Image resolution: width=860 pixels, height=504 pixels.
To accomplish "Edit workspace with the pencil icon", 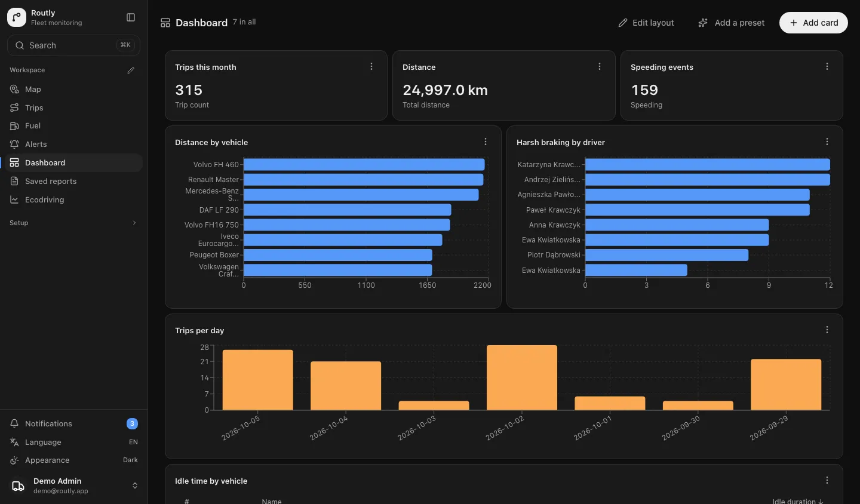I will pyautogui.click(x=131, y=70).
